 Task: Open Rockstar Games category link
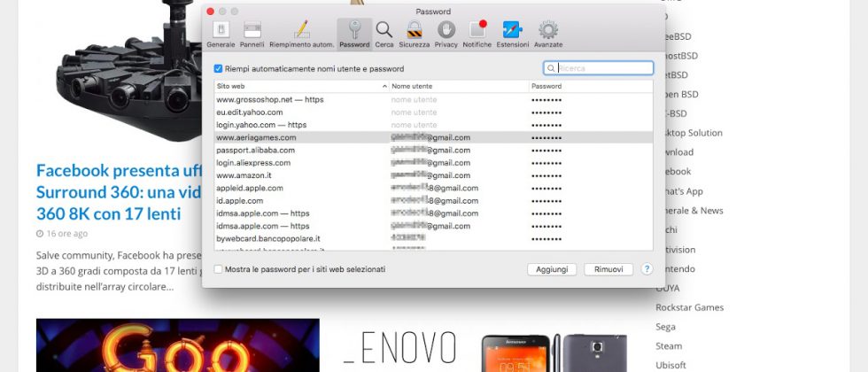pos(689,307)
